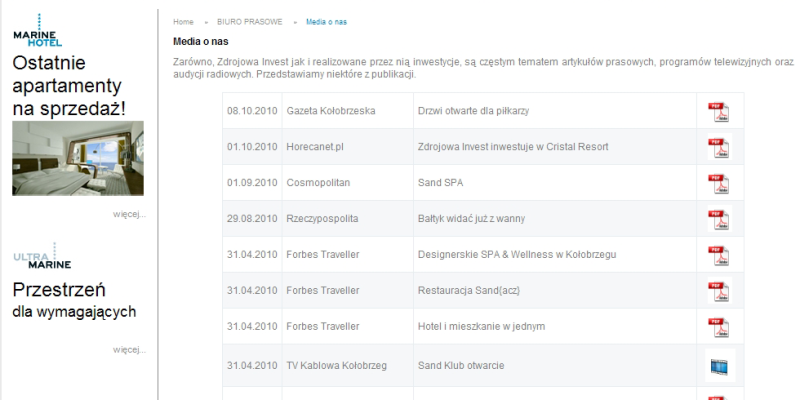Viewport: 800px width, 400px height.
Task: Open PDF for Designerskie SPA & Wellness article
Action: point(719,255)
